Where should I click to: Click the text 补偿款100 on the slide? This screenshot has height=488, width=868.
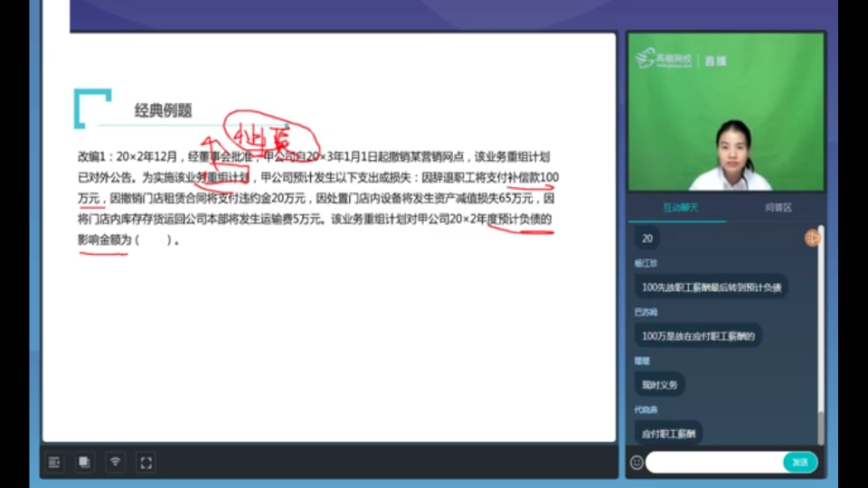click(x=533, y=177)
